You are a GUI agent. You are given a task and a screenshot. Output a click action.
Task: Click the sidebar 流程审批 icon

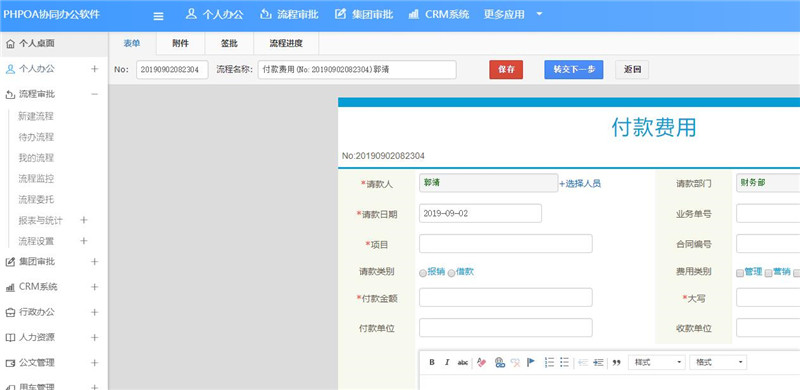[10, 94]
